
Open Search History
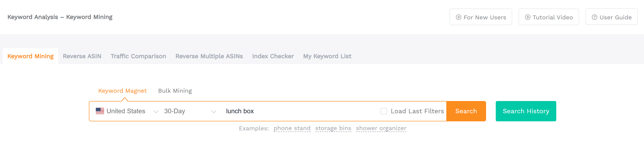click(x=526, y=111)
